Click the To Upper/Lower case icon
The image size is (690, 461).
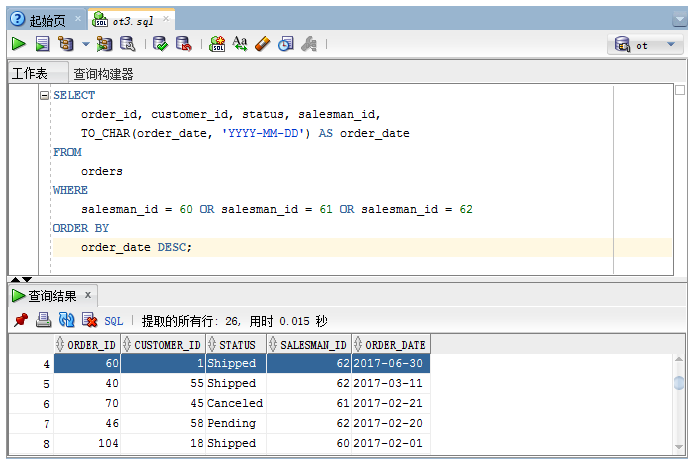tap(240, 44)
